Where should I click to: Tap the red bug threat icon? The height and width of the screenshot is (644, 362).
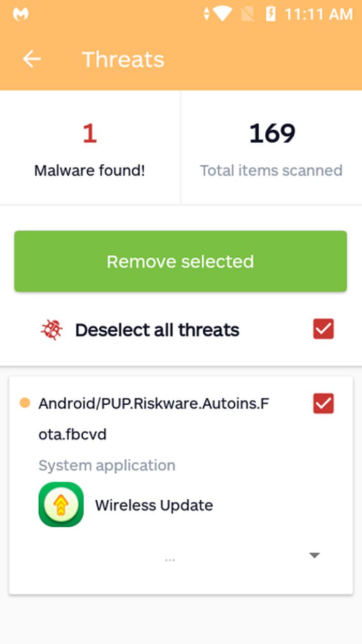coord(52,329)
